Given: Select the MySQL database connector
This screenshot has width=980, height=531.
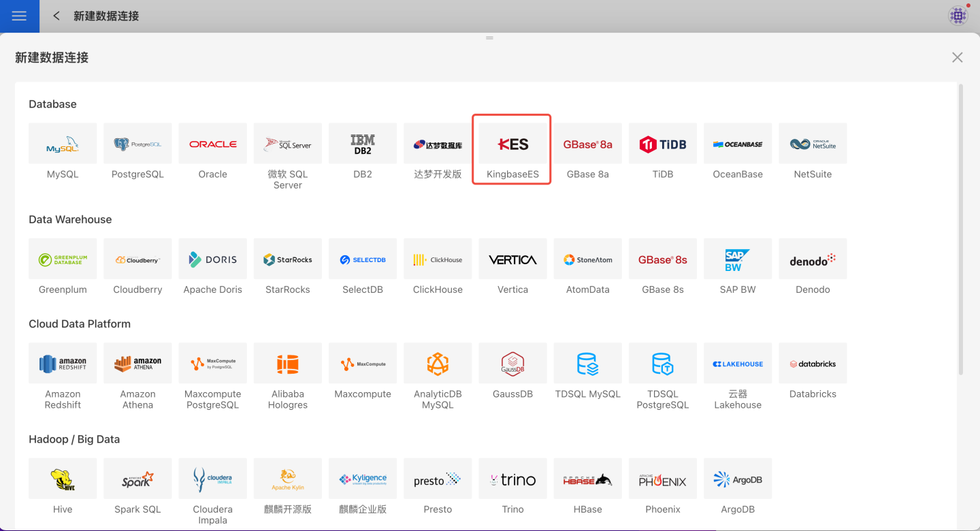Looking at the screenshot, I should [x=63, y=144].
